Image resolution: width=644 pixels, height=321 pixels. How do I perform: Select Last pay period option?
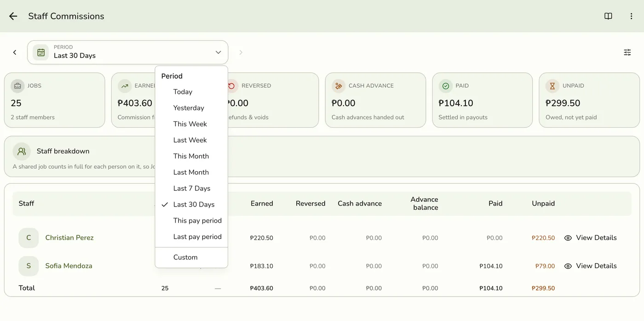191,237
